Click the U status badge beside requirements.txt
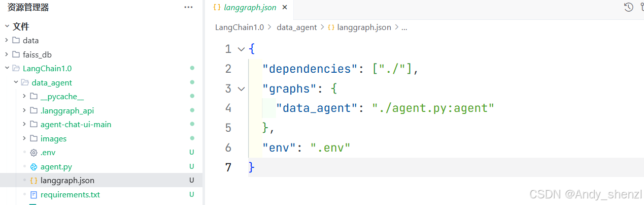This screenshot has height=205, width=644. coord(192,194)
